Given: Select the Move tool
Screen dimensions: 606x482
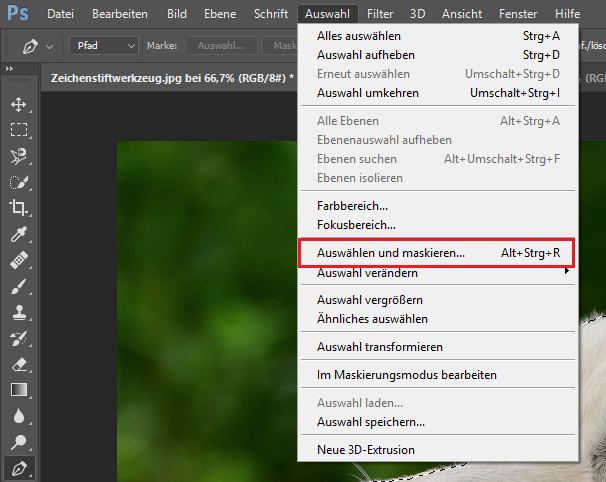Looking at the screenshot, I should pyautogui.click(x=18, y=104).
